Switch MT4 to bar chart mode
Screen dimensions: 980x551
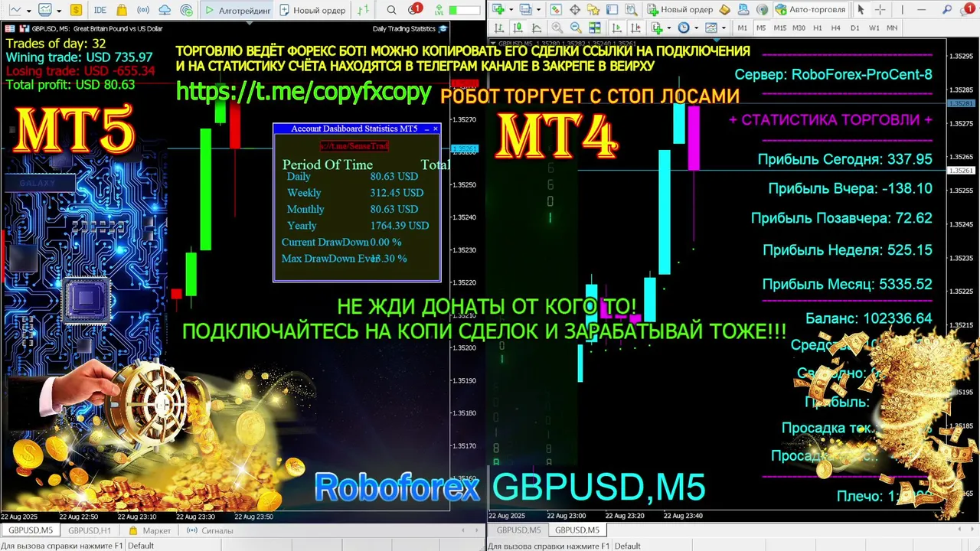click(x=498, y=28)
